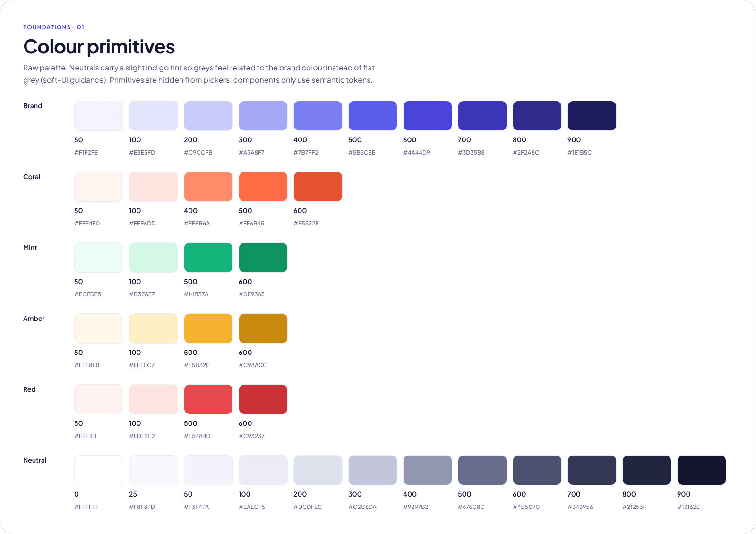Click the 'FOUNDATIONS · 01' eyebrow label
The image size is (756, 534).
(x=54, y=27)
